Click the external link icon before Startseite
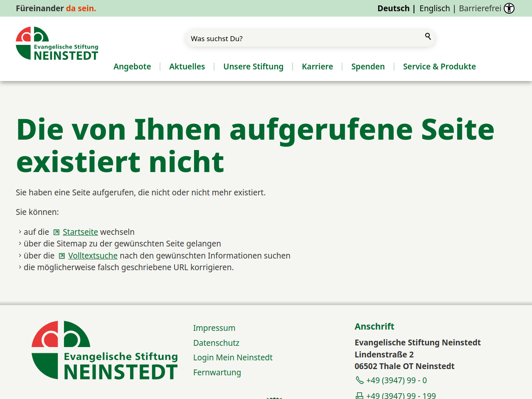The width and height of the screenshot is (532, 399). [x=57, y=232]
